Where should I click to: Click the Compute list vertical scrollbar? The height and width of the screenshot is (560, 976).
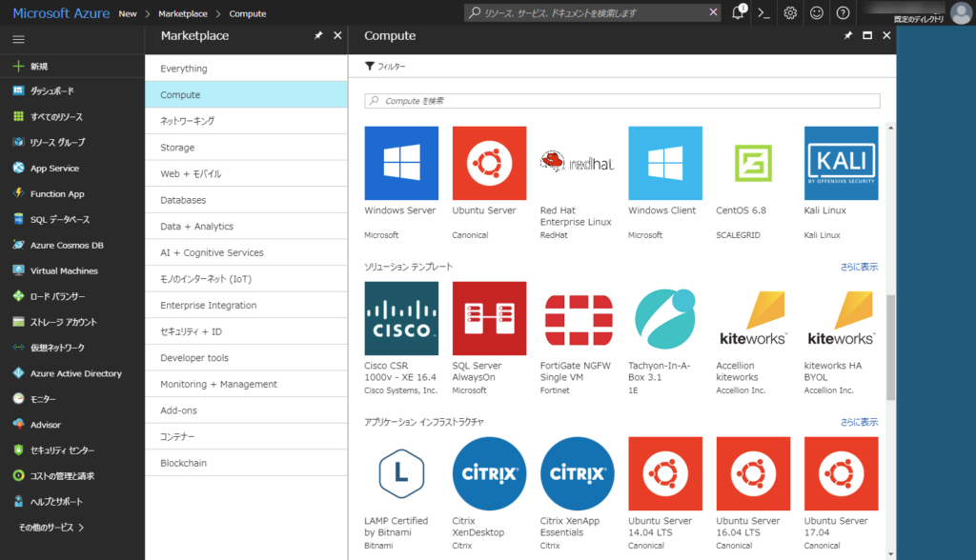[891, 348]
